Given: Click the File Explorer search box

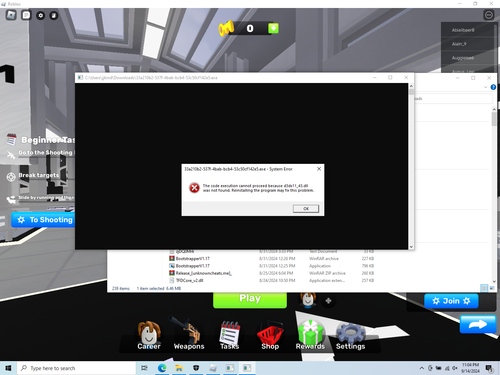Looking at the screenshot, I should [x=453, y=99].
